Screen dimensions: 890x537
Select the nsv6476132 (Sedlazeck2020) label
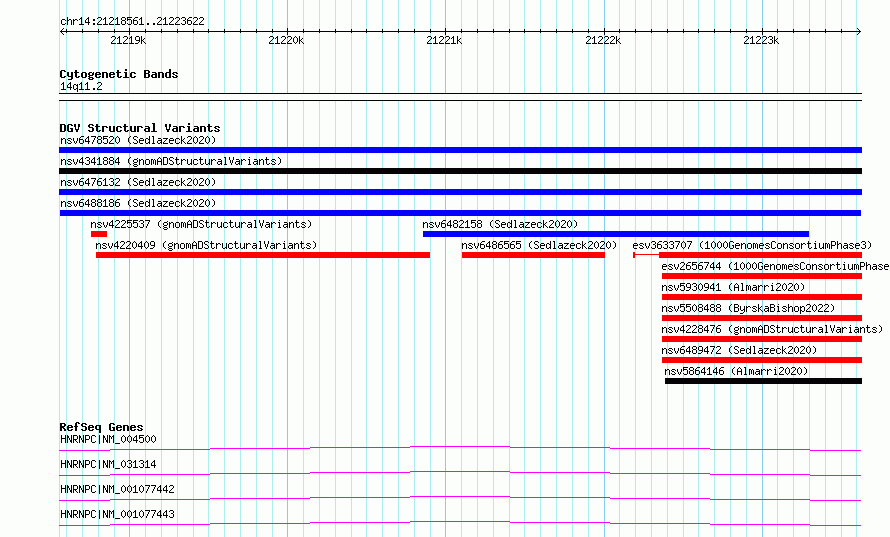point(138,182)
